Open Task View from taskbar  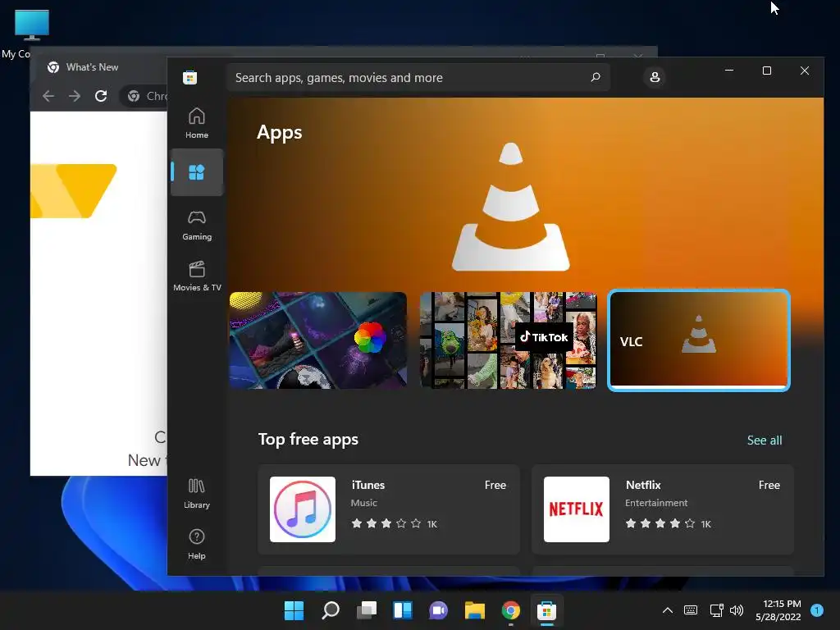[367, 610]
